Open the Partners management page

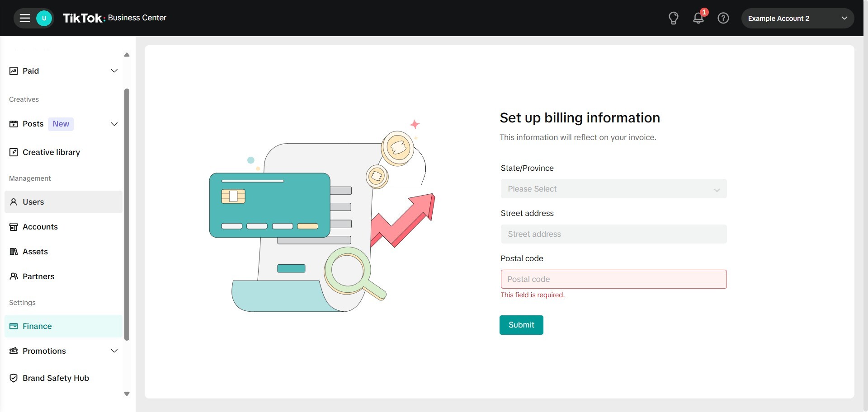(38, 276)
